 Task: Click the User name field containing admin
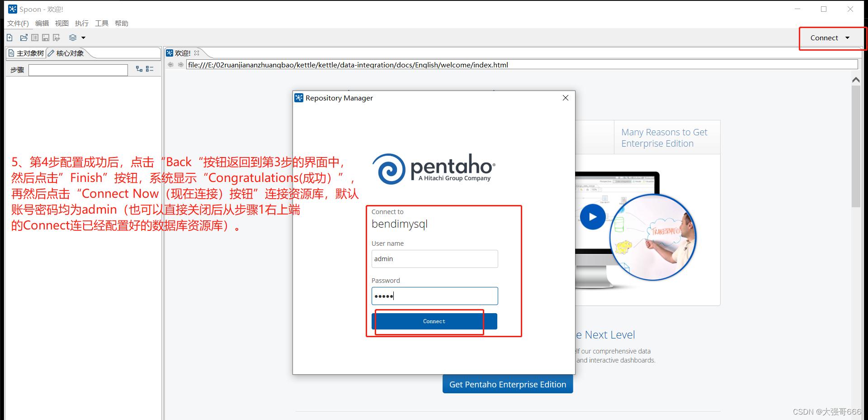pos(434,259)
